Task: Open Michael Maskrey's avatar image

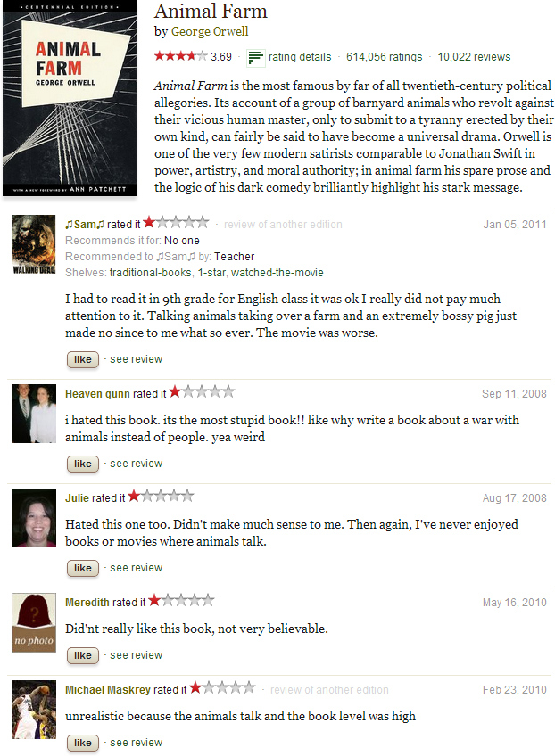Action: click(34, 710)
